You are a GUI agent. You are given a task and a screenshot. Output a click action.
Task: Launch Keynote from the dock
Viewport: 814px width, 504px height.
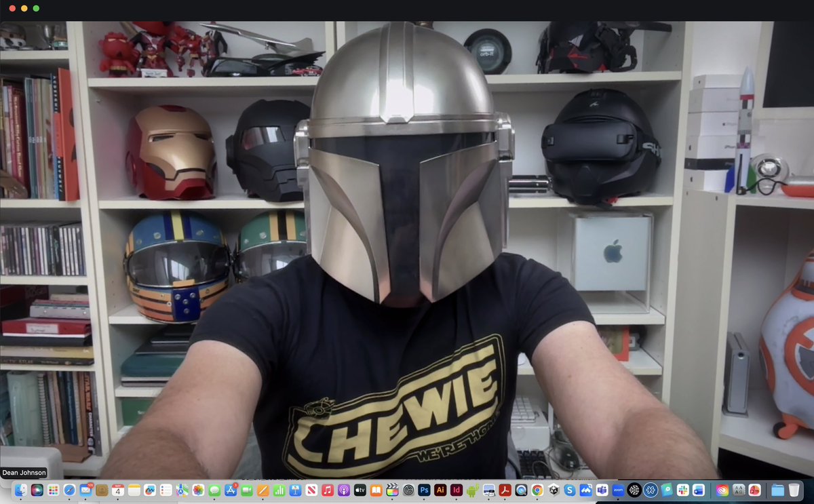tap(295, 490)
